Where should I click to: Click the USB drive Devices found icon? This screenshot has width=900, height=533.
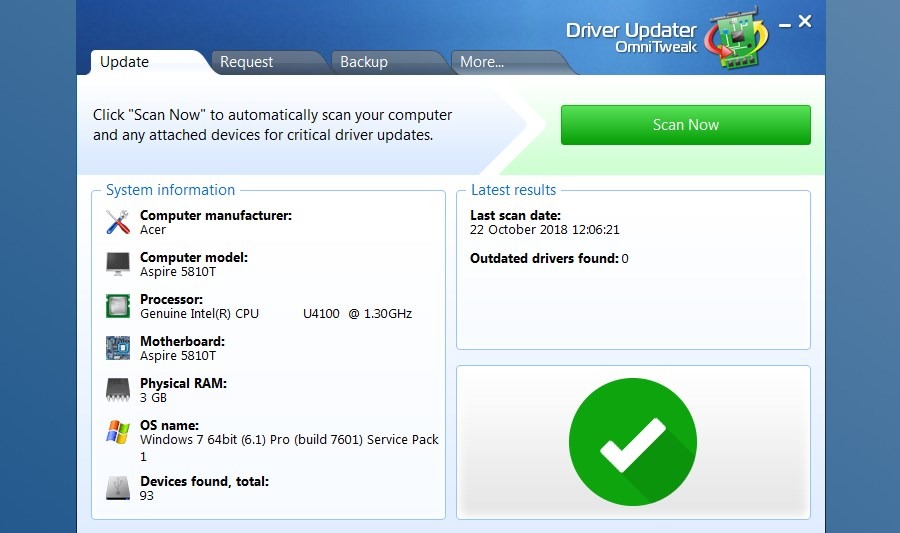118,488
